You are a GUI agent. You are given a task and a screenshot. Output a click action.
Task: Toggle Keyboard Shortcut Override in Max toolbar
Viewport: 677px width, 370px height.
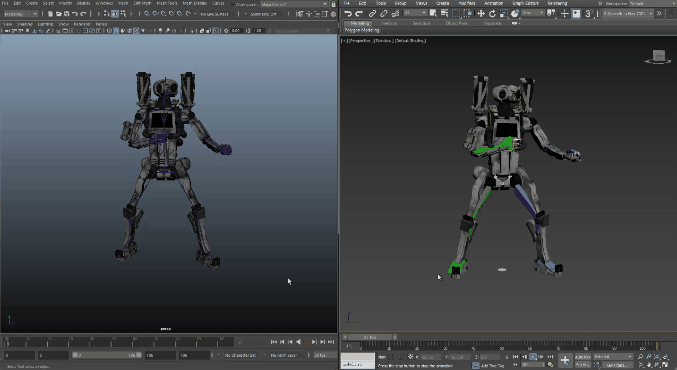[576, 14]
